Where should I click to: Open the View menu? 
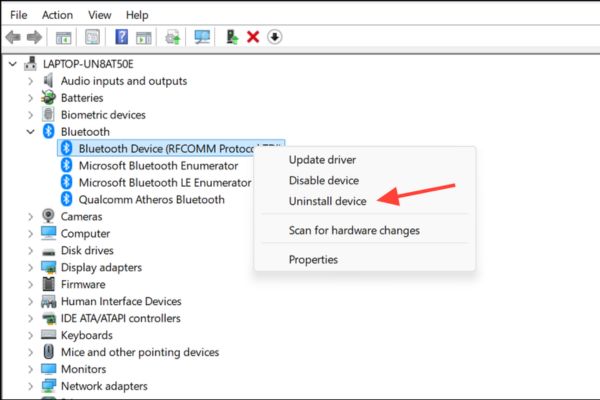click(99, 15)
